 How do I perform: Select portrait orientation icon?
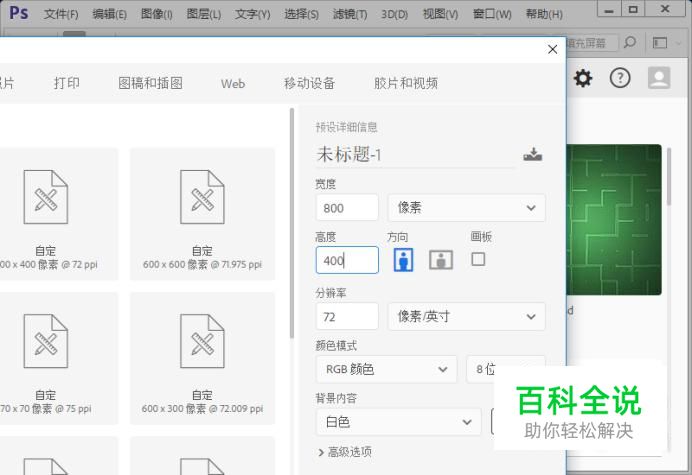click(x=403, y=260)
